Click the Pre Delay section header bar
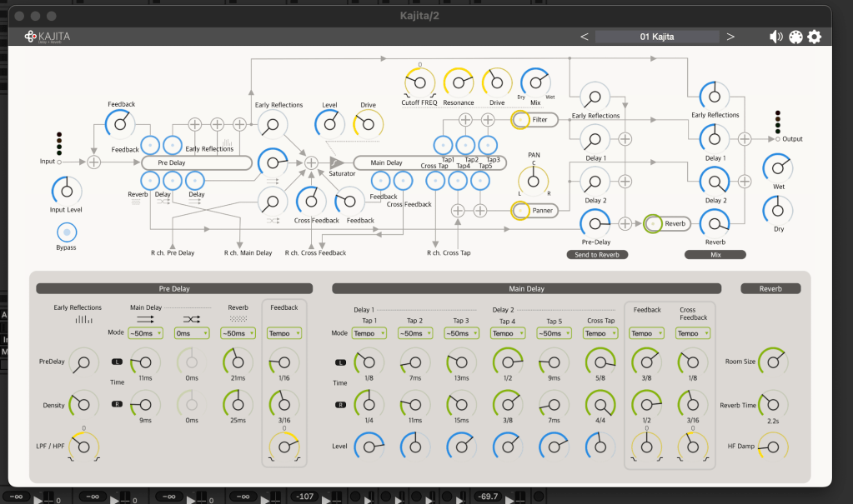The width and height of the screenshot is (853, 504). pyautogui.click(x=173, y=289)
